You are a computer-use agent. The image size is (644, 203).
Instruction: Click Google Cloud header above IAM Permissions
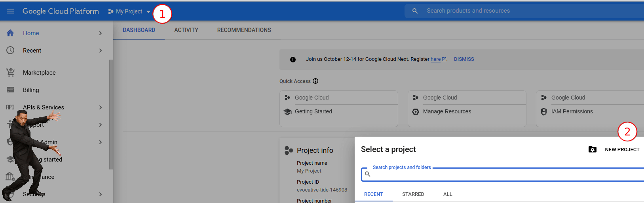click(568, 98)
